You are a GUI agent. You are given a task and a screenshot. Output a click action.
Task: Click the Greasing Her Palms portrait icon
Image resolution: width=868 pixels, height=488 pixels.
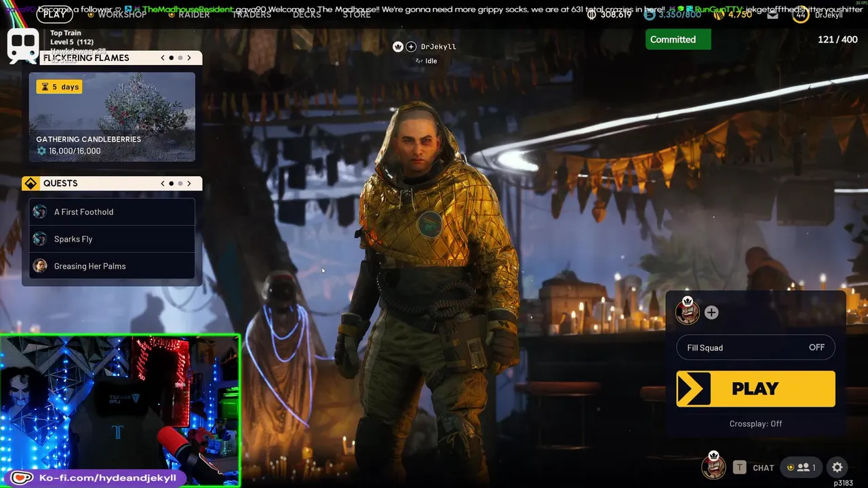[40, 266]
